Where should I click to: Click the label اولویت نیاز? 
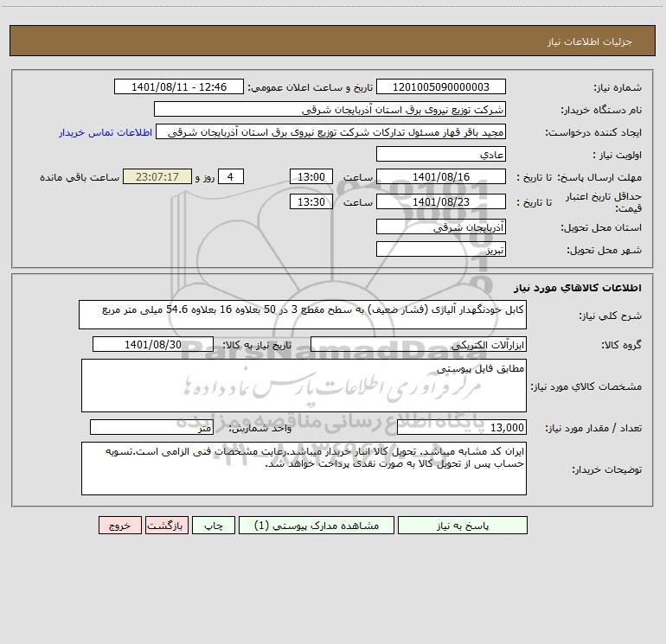[x=618, y=156]
